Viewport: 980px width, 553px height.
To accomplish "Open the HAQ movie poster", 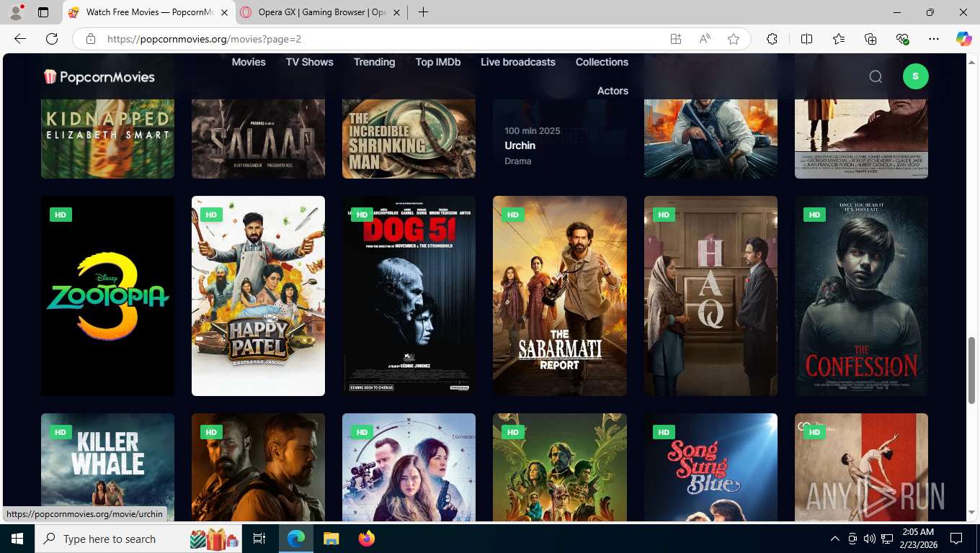I will (x=710, y=296).
